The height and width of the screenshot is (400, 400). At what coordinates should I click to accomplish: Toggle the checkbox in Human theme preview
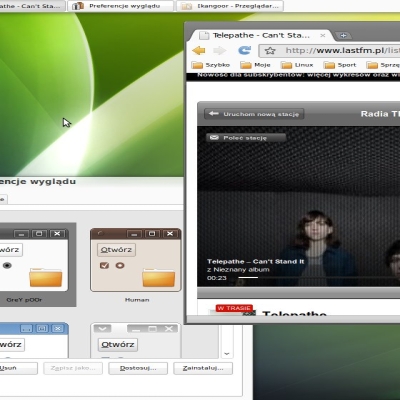104,265
